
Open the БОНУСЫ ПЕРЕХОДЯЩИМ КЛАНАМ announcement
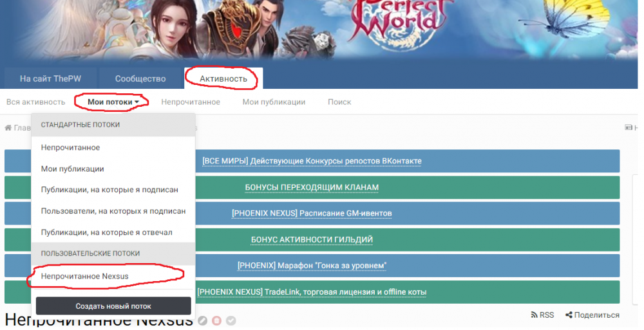click(x=312, y=187)
